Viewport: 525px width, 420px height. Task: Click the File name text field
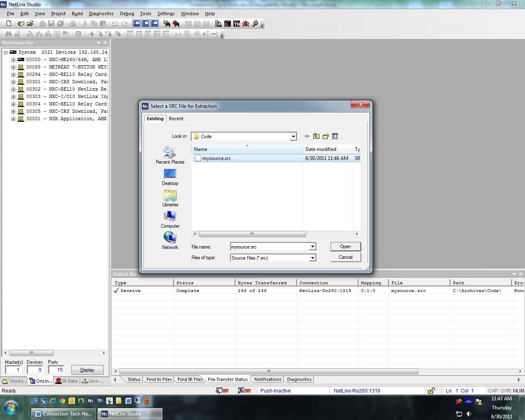pos(269,247)
